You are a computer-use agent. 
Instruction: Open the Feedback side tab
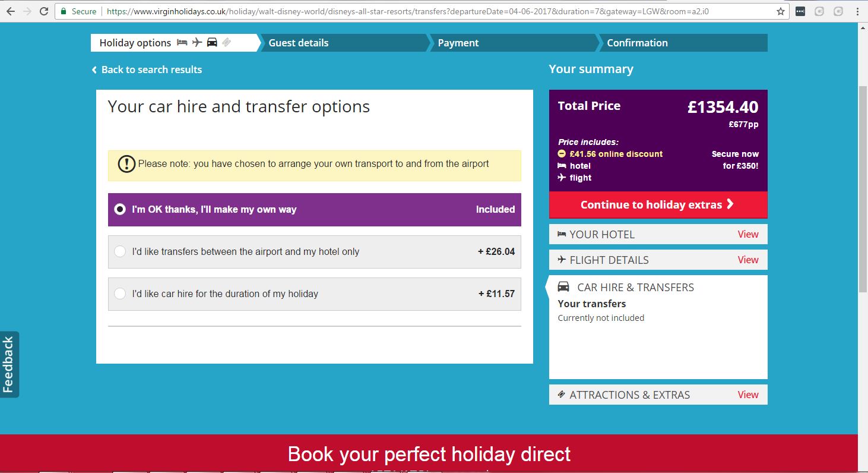(x=9, y=364)
